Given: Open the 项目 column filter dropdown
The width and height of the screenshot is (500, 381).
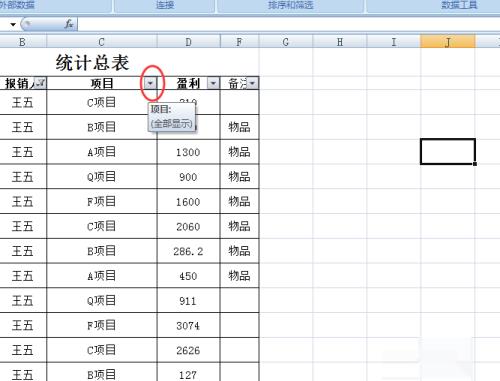Looking at the screenshot, I should 150,83.
